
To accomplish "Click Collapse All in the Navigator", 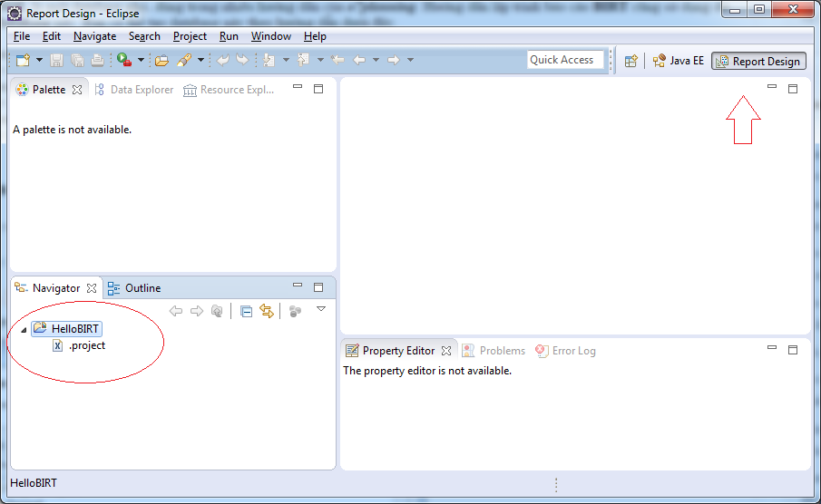I will (x=246, y=312).
